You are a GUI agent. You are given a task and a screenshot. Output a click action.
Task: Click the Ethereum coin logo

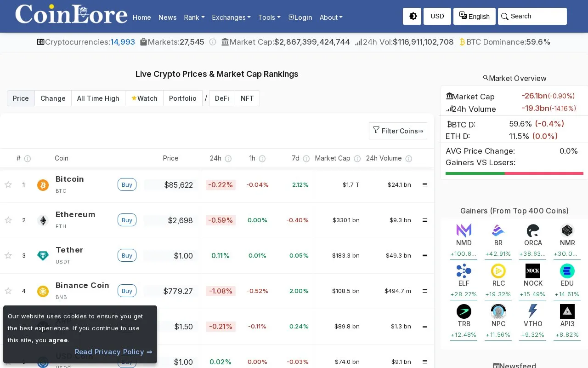pyautogui.click(x=43, y=220)
